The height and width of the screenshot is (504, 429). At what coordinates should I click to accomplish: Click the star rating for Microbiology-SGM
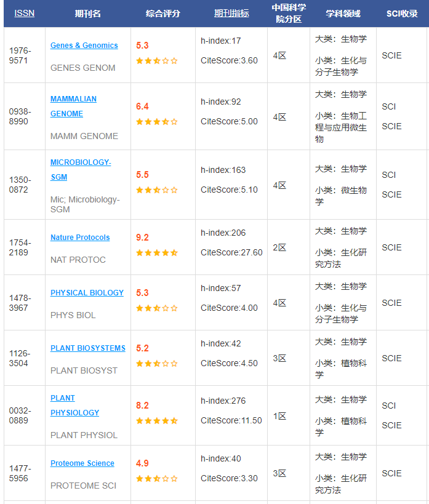tap(156, 190)
